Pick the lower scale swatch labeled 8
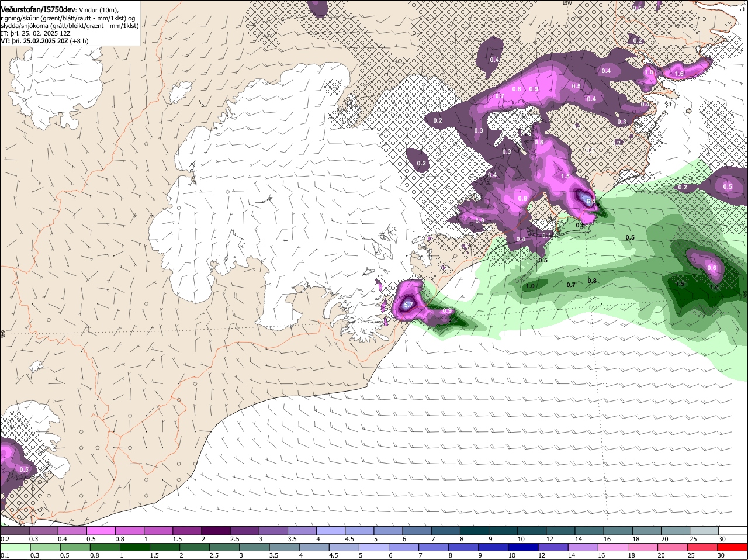This screenshot has width=748, height=560. point(464,547)
